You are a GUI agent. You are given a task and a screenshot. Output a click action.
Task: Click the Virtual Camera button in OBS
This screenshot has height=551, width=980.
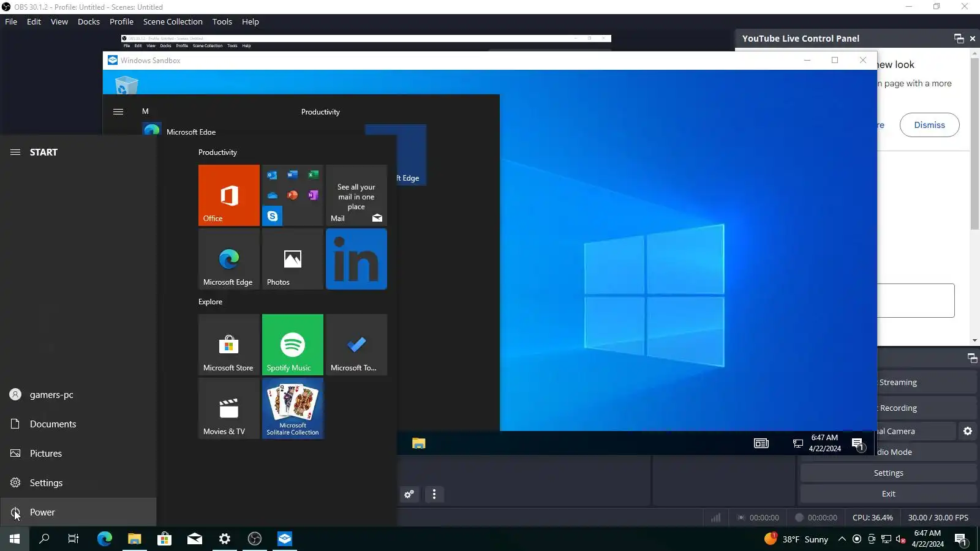pyautogui.click(x=916, y=431)
